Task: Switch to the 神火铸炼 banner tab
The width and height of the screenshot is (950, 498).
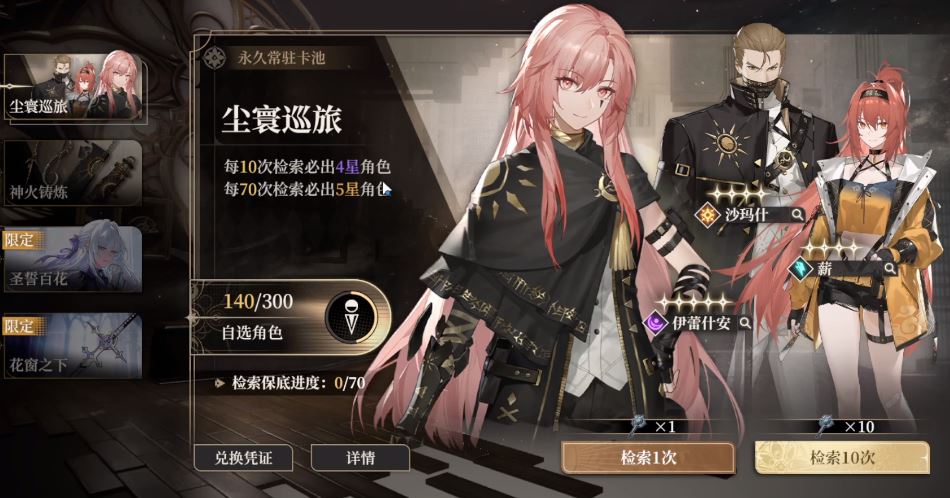Action: click(x=73, y=174)
